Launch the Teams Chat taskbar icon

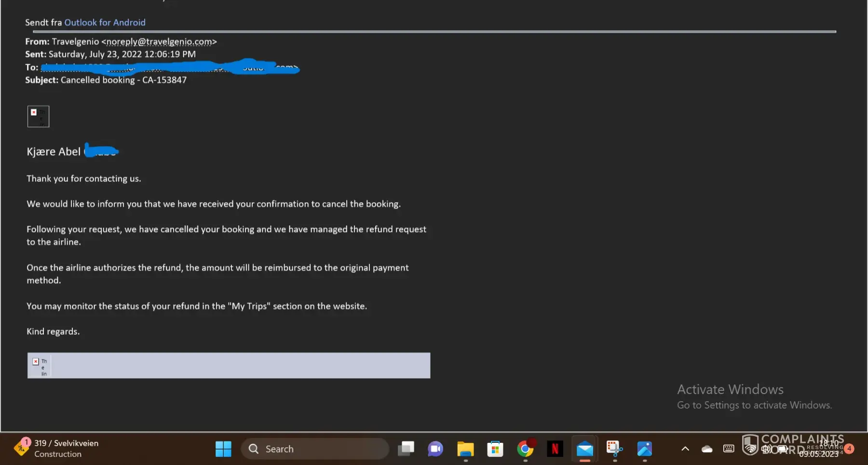click(x=435, y=449)
